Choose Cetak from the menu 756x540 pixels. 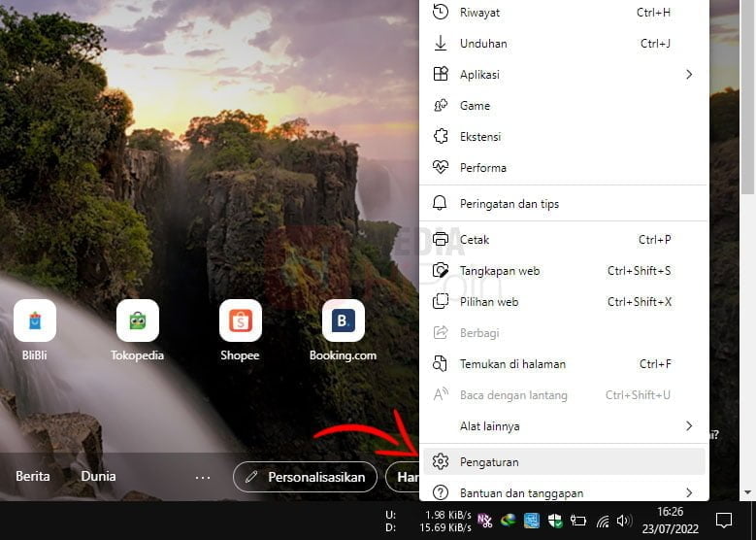point(564,239)
